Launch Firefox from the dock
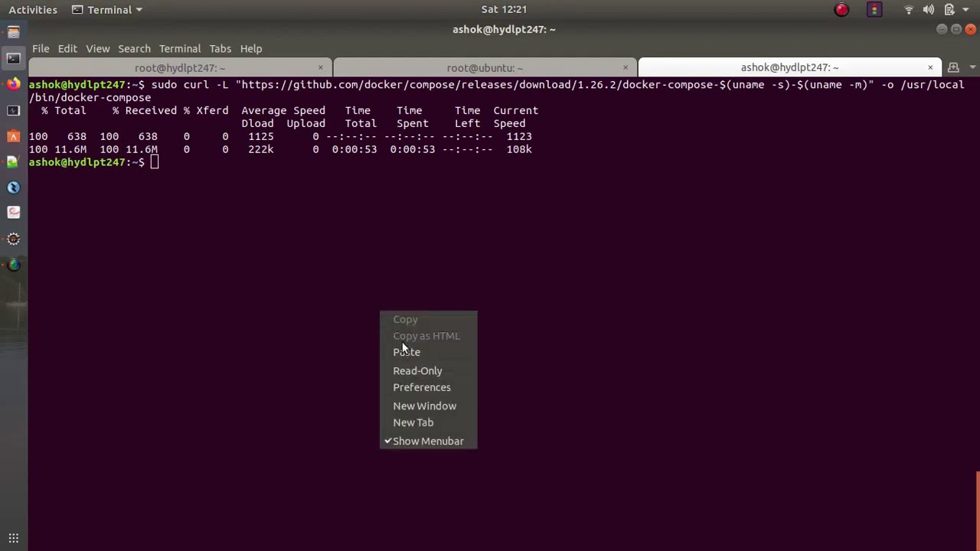The image size is (980, 551). [x=13, y=84]
